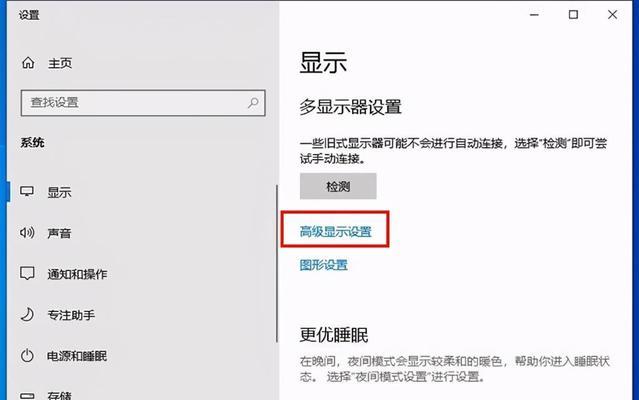Click the 多显示器设置 heading
The height and width of the screenshot is (400, 639).
(350, 107)
